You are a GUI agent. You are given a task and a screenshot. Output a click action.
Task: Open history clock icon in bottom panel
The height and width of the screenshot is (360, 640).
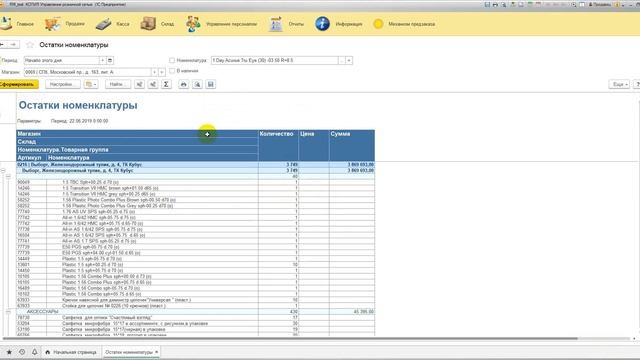click(22, 352)
